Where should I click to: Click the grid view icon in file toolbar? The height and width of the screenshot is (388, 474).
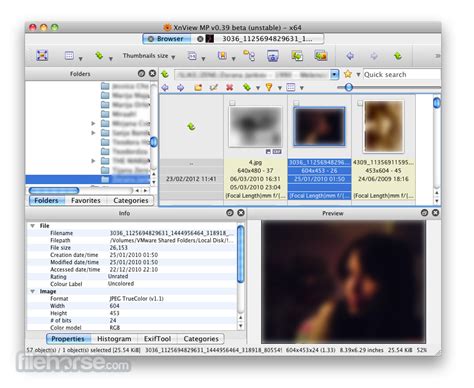pos(291,87)
